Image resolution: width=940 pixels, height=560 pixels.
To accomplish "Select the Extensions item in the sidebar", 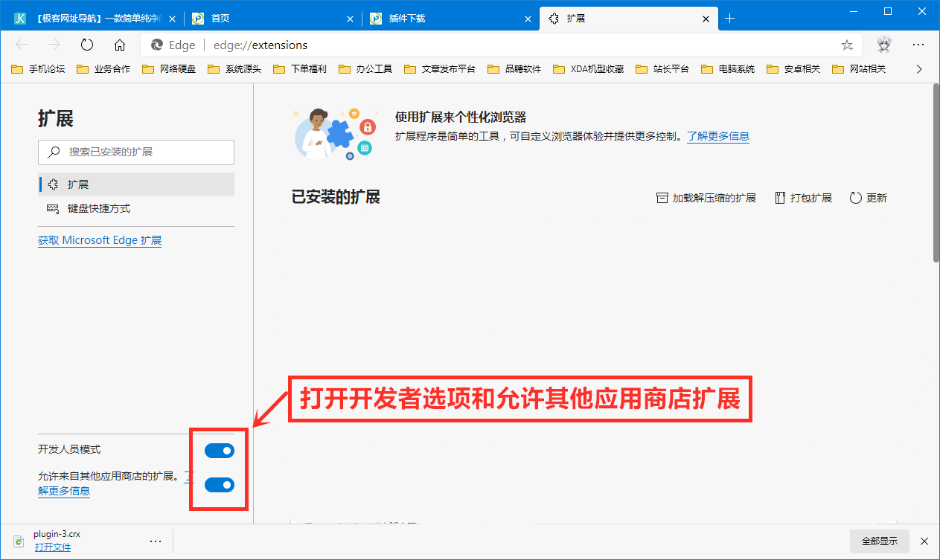I will (74, 184).
